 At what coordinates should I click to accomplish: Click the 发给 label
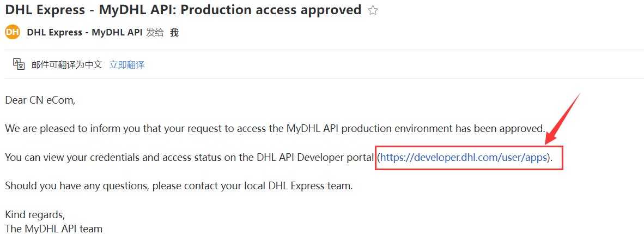click(155, 33)
